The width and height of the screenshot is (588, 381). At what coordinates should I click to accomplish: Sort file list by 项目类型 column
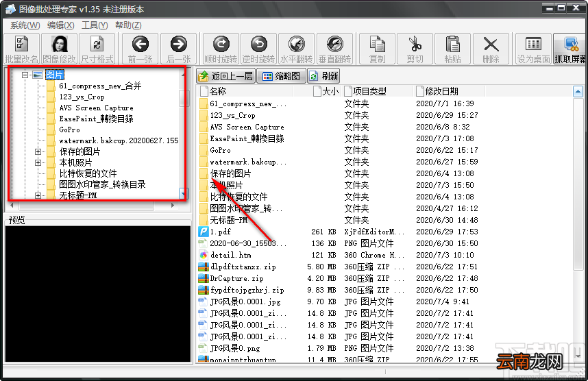tap(379, 91)
